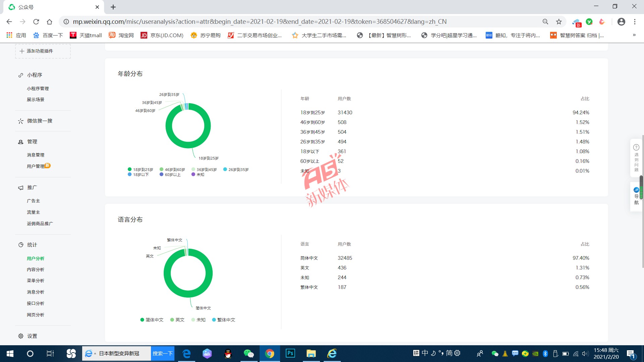Click the 小程序 link icon heading
The width and height of the screenshot is (644, 362).
pos(21,75)
